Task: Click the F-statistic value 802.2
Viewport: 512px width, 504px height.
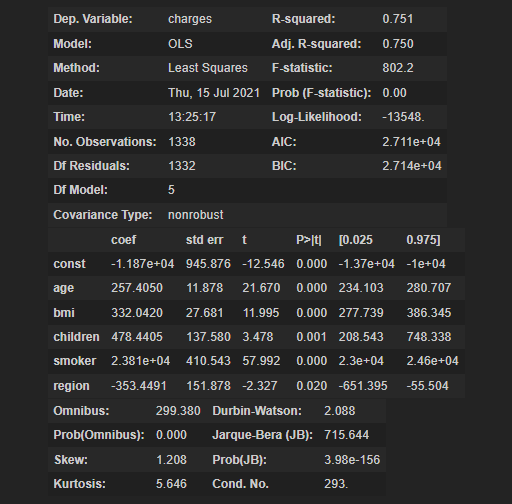Action: coord(398,68)
